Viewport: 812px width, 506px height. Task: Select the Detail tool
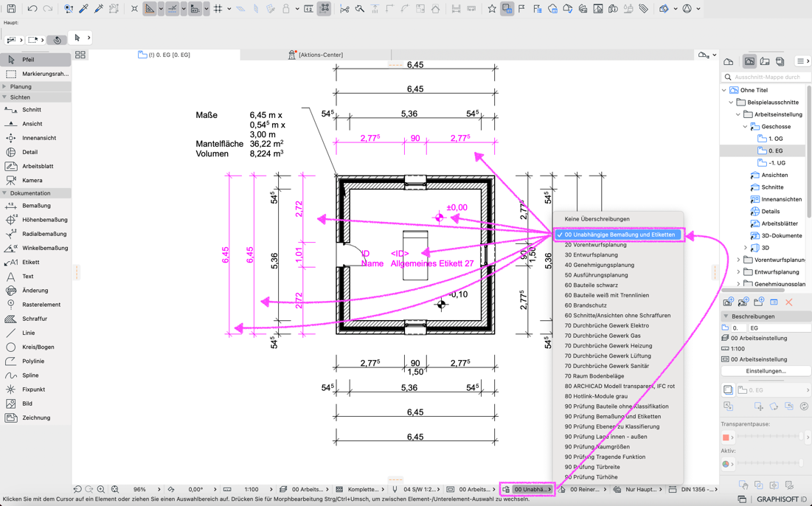click(35, 152)
